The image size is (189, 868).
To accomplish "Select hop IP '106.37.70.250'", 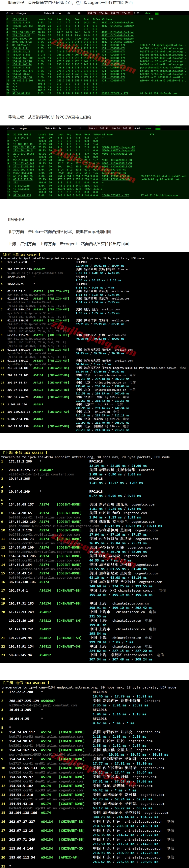I will click(18, 426).
